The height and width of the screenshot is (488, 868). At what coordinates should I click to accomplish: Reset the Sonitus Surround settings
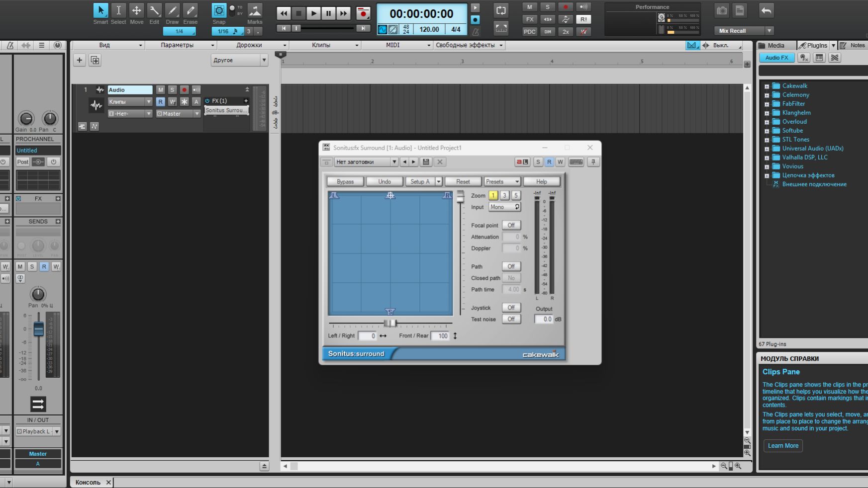coord(463,181)
